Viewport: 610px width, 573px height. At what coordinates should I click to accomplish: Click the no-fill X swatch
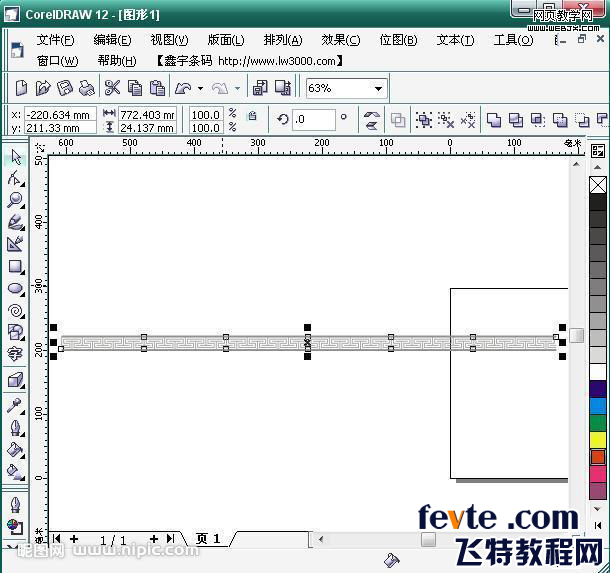598,185
